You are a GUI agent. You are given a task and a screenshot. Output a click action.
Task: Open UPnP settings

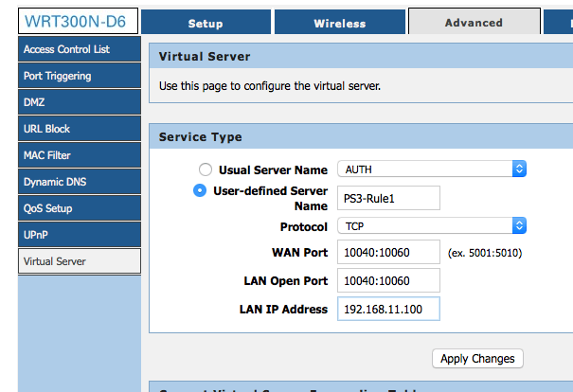click(80, 235)
